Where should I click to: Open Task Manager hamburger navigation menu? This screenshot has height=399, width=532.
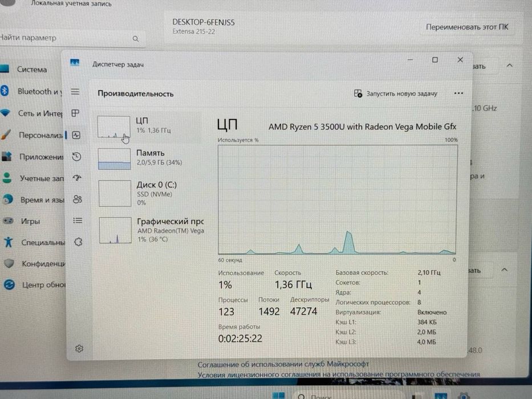coord(75,92)
